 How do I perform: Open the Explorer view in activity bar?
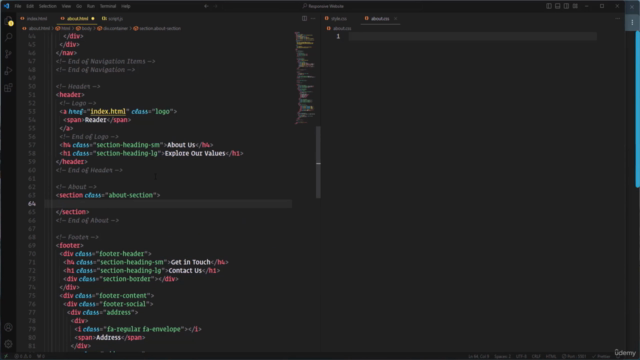[9, 21]
